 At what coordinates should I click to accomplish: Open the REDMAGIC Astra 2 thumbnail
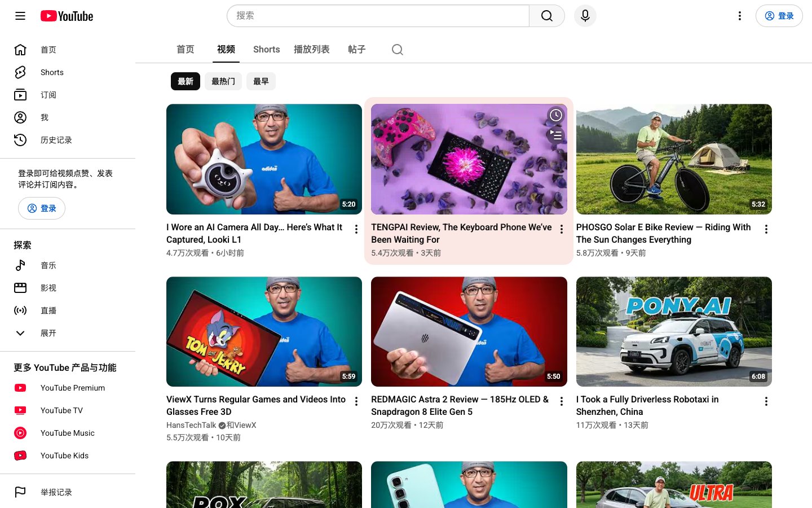(469, 332)
